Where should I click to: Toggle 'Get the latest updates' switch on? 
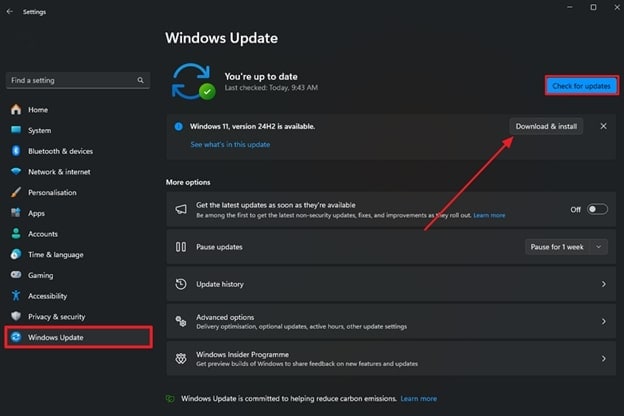[597, 209]
